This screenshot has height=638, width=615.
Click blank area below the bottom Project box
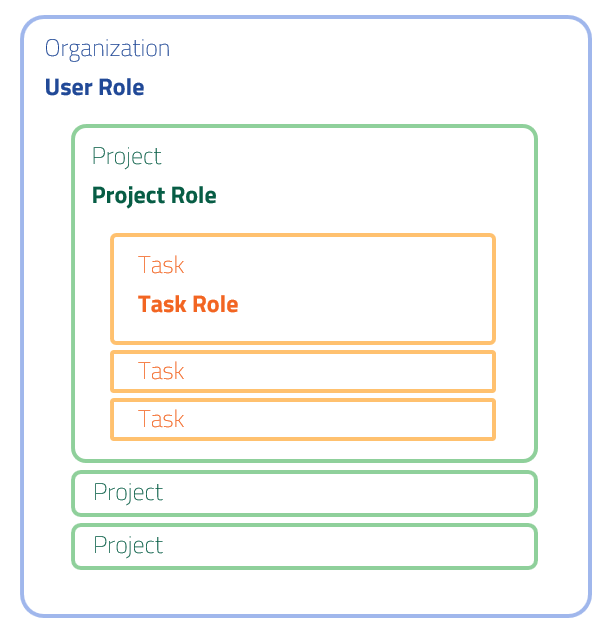click(x=304, y=592)
